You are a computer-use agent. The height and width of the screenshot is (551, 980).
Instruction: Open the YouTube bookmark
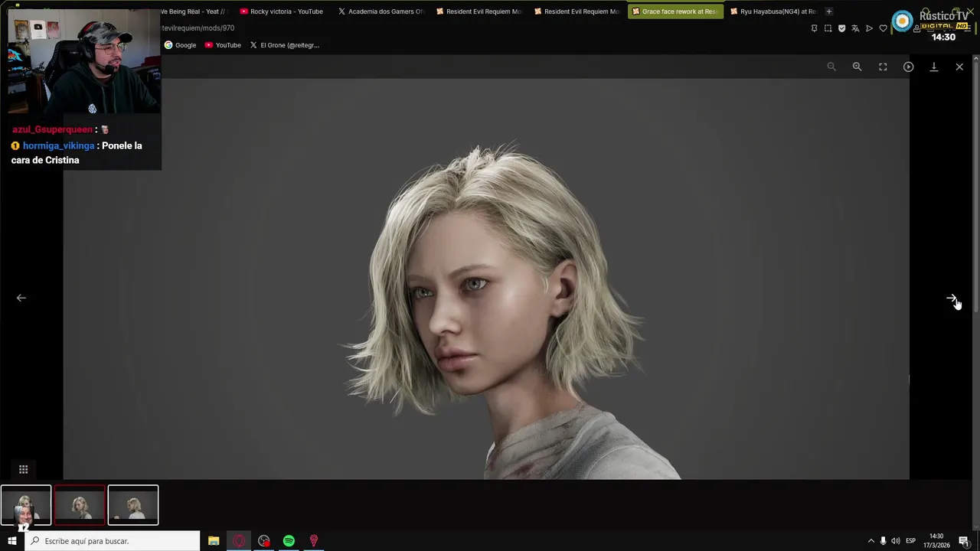point(223,45)
